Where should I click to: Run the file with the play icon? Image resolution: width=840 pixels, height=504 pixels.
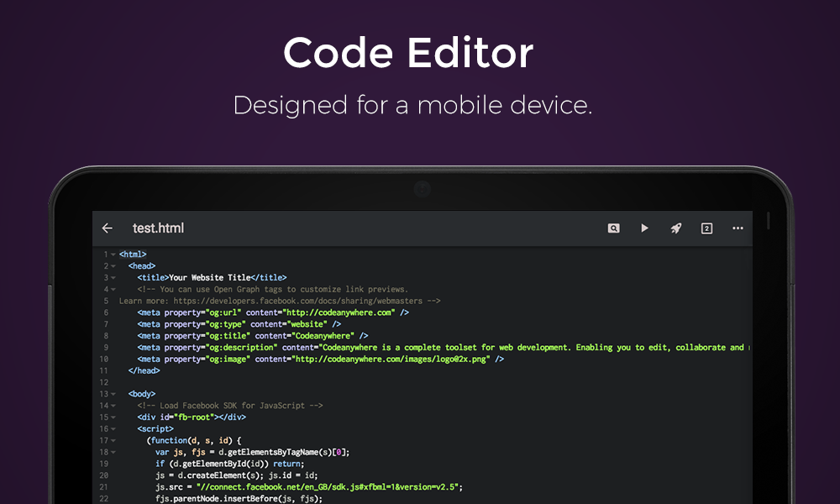pyautogui.click(x=644, y=228)
